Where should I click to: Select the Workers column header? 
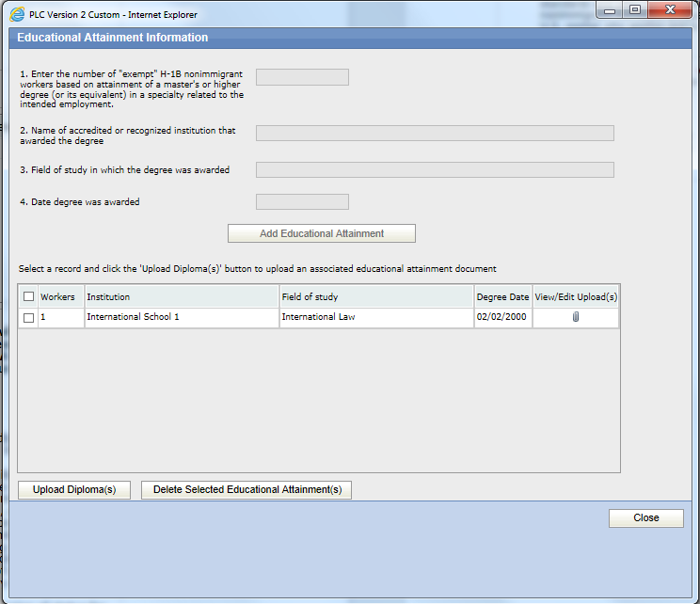pyautogui.click(x=61, y=296)
